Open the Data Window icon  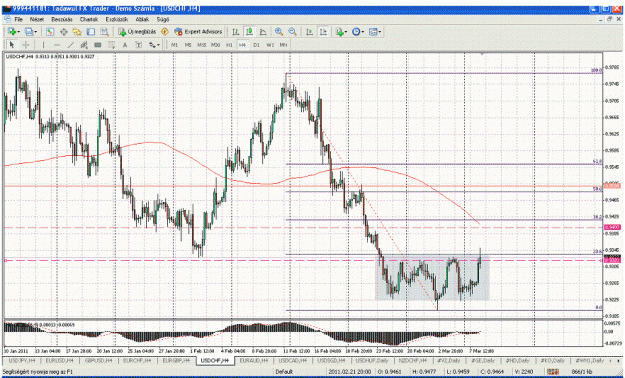pos(63,32)
